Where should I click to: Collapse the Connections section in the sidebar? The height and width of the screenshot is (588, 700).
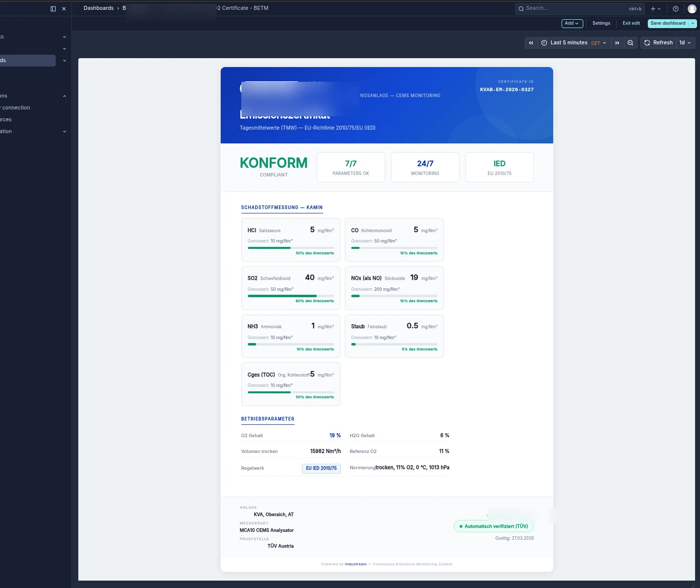65,96
